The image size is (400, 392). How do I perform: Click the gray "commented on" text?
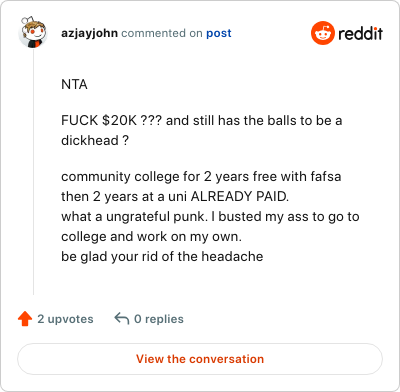point(162,33)
